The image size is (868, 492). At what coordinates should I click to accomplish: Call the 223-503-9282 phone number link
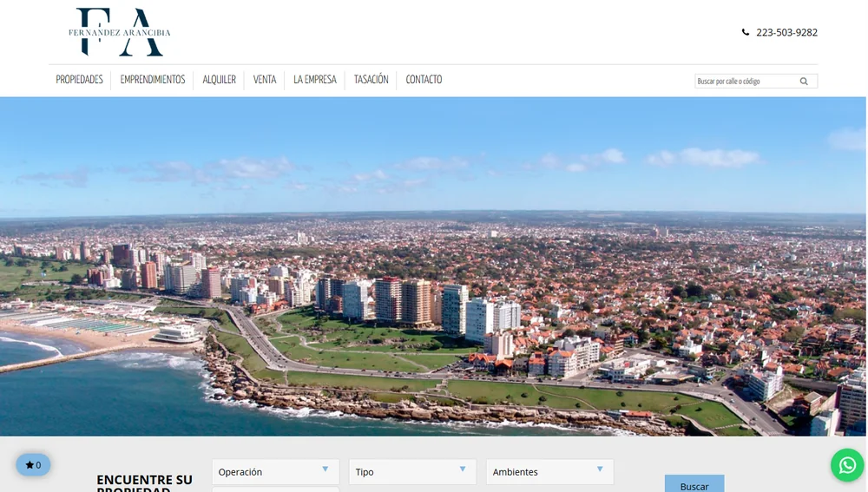(786, 32)
